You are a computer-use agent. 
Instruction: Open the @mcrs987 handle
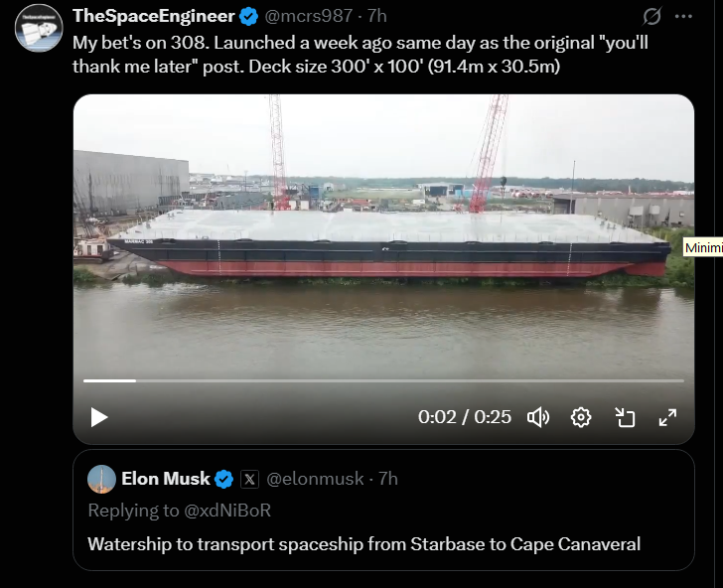tap(307, 17)
